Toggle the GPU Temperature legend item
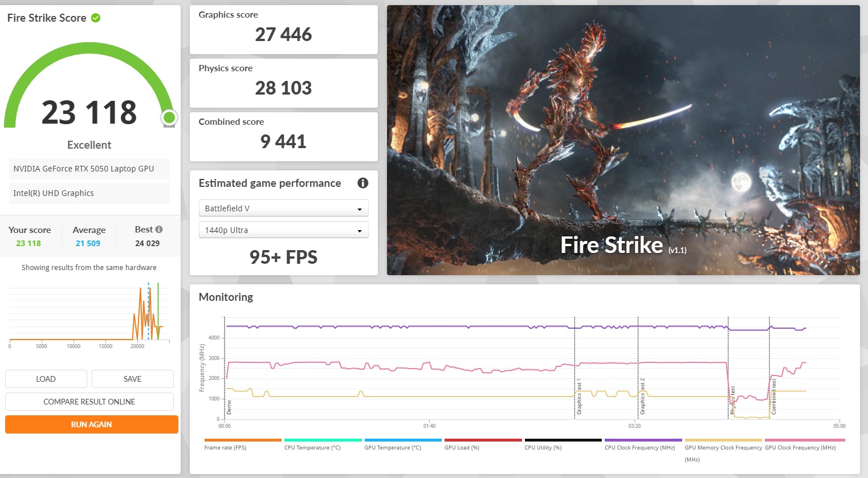Viewport: 868px width, 478px height. point(392,447)
